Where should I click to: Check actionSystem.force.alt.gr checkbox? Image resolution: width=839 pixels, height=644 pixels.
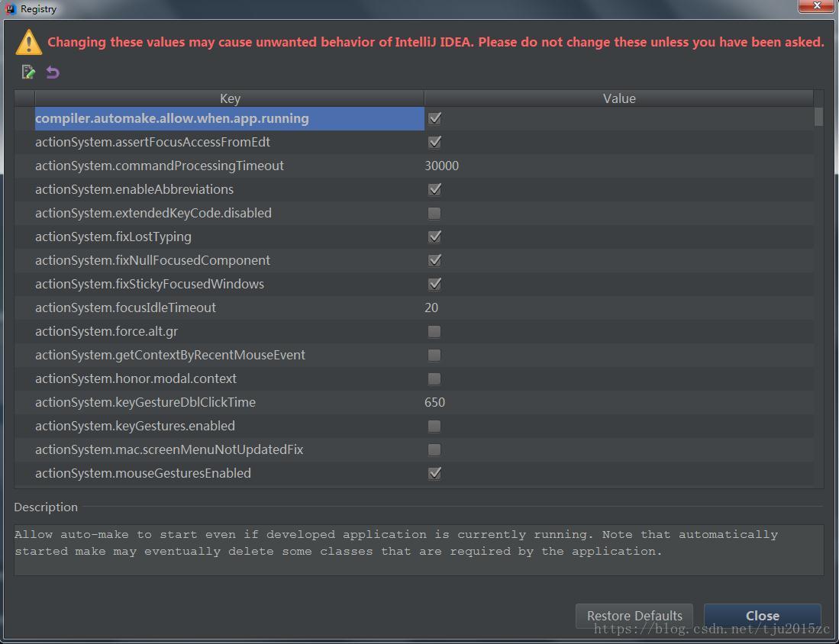point(434,331)
